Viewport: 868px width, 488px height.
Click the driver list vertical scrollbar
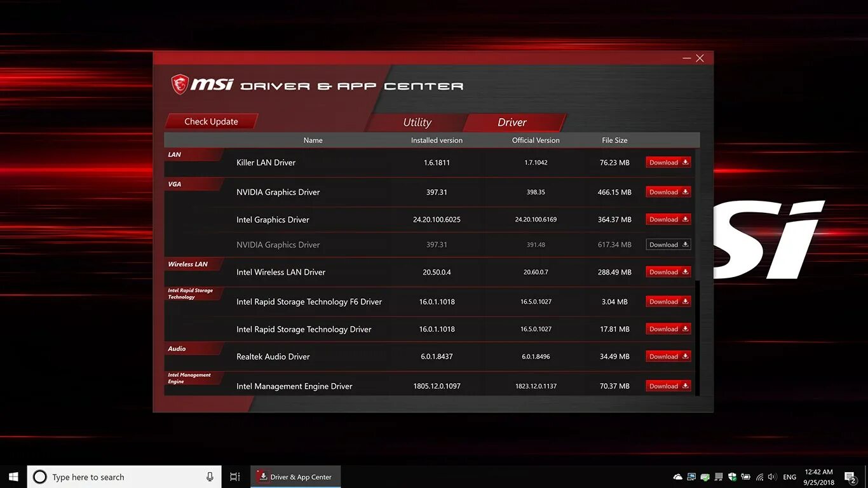[x=697, y=272]
